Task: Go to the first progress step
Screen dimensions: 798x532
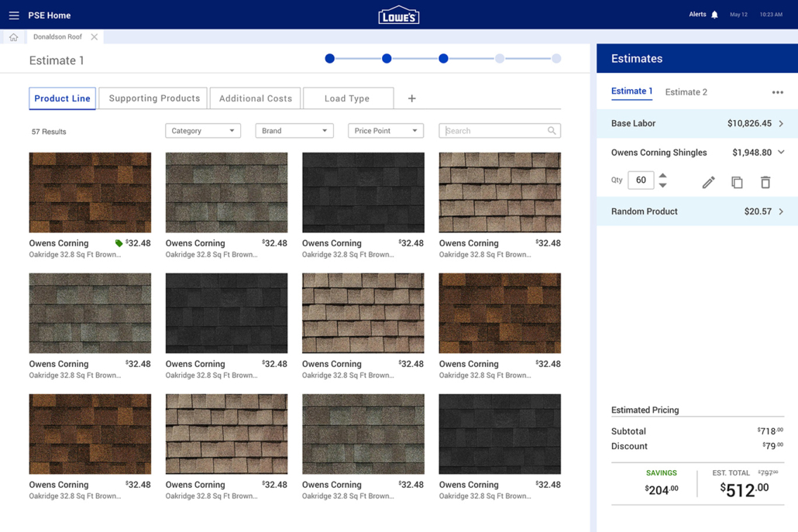Action: 330,59
